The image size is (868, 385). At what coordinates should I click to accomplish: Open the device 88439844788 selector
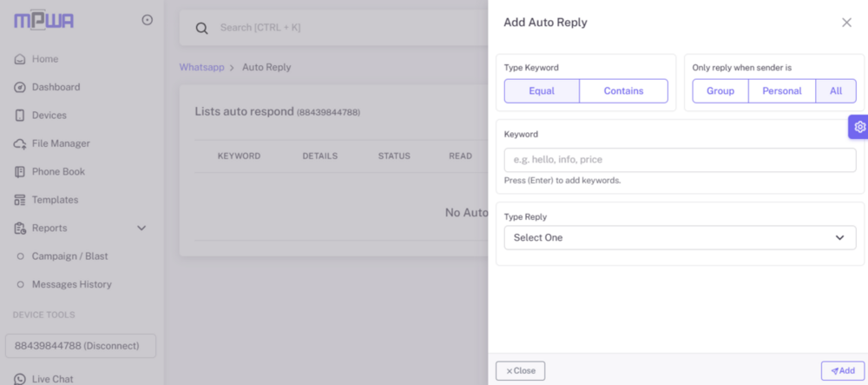(x=80, y=346)
